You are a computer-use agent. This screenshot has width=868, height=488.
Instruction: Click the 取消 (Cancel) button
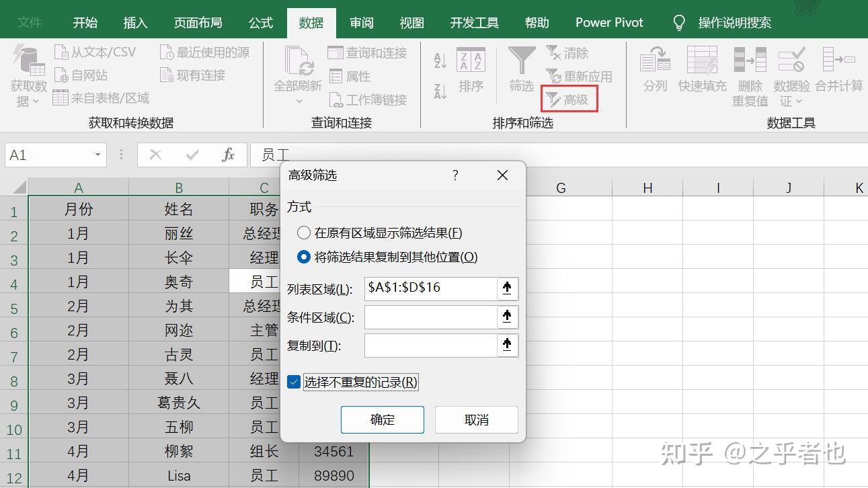tap(475, 419)
